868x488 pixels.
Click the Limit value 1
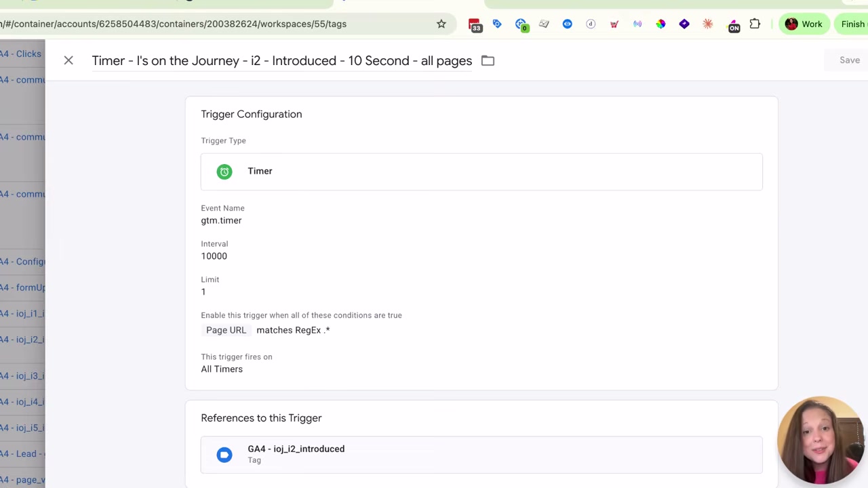pos(203,291)
